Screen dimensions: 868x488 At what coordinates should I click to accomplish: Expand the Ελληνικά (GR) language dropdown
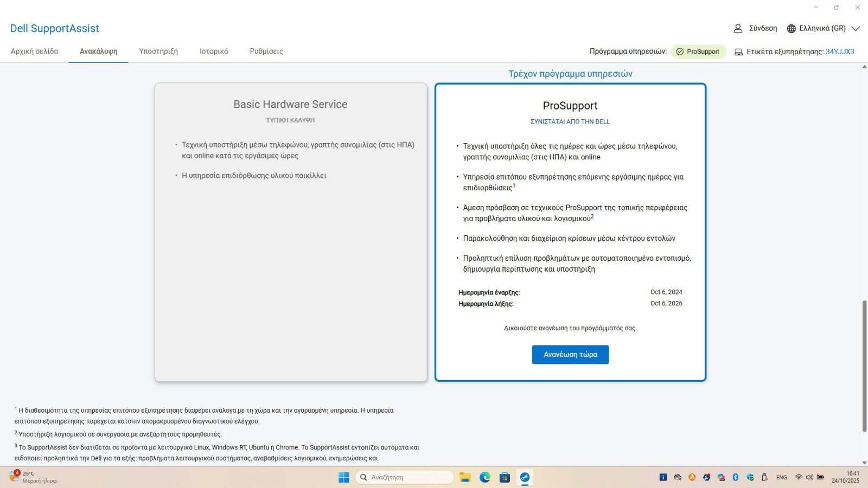click(856, 28)
